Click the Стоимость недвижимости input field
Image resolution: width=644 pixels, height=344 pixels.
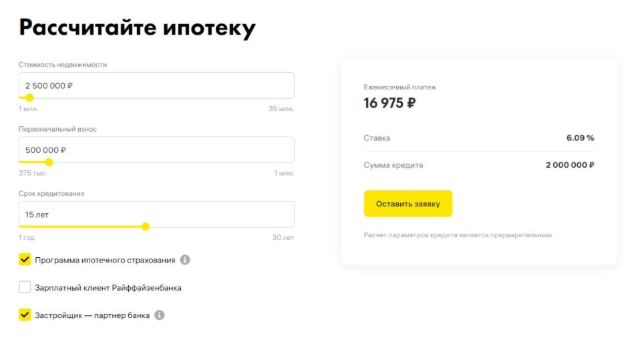tap(156, 85)
